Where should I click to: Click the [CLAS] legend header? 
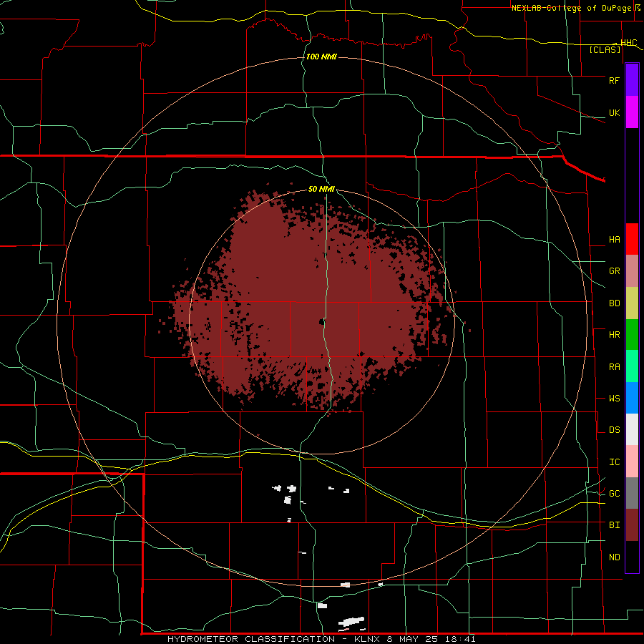pyautogui.click(x=605, y=49)
